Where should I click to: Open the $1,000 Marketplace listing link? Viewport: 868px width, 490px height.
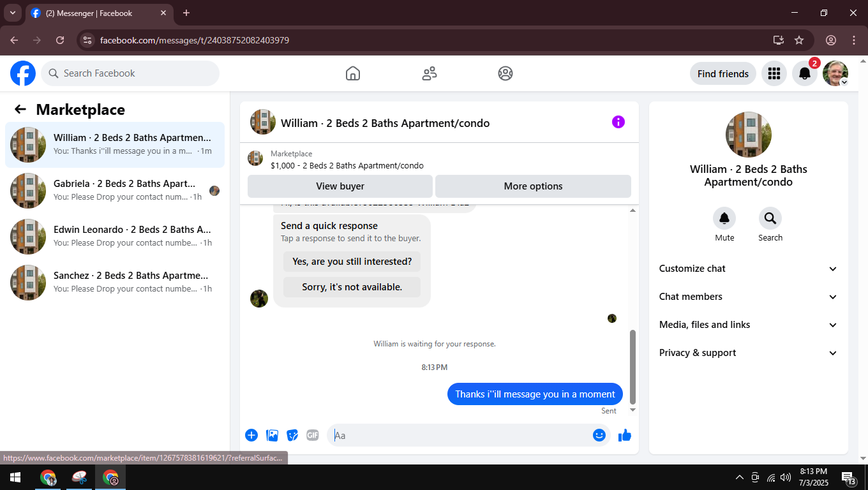[x=347, y=165]
